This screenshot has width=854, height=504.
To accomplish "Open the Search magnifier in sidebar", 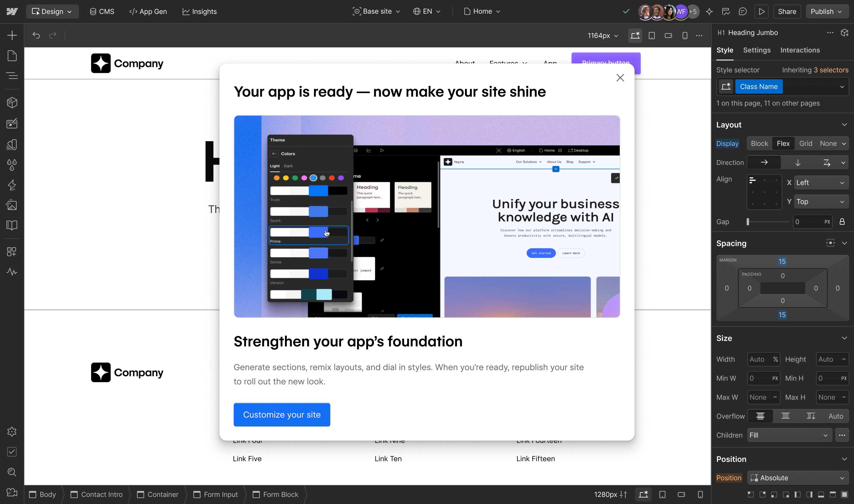I will [x=12, y=472].
